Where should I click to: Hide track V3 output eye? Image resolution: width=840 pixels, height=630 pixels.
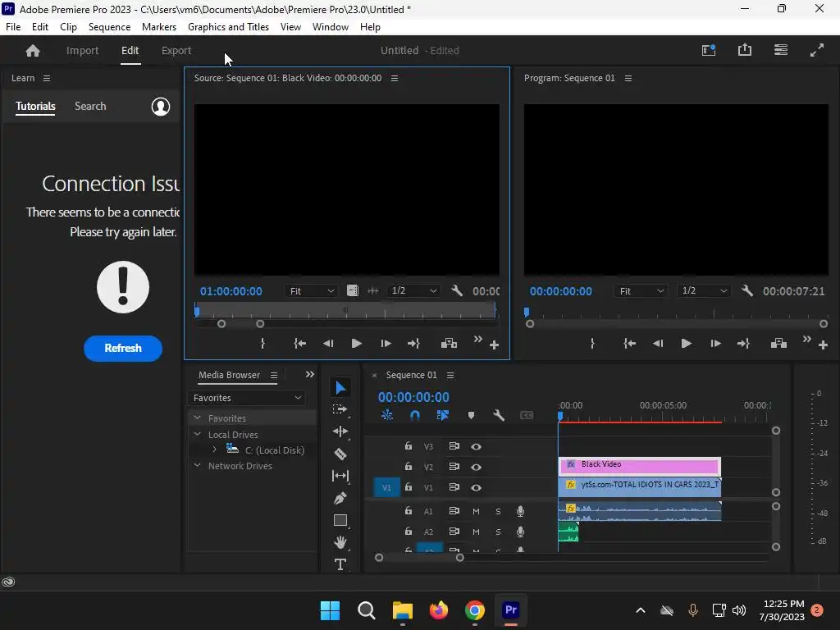click(476, 446)
